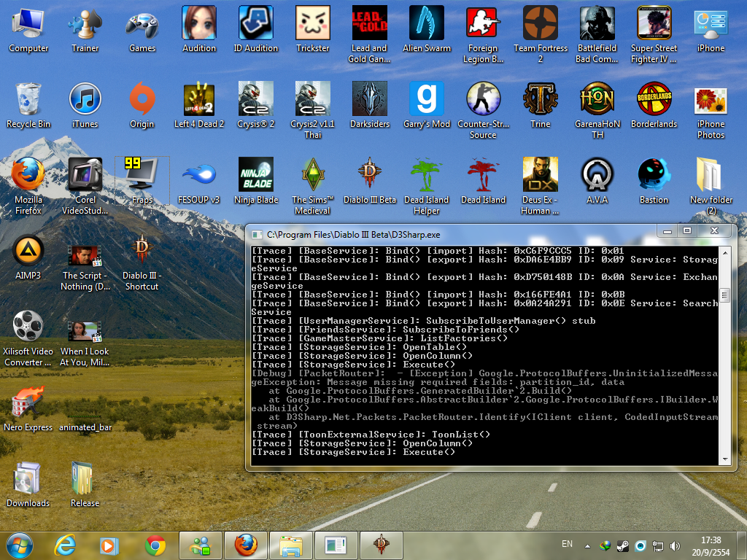This screenshot has width=747, height=560.
Task: Select the iTunes desktop icon
Action: coord(85,105)
